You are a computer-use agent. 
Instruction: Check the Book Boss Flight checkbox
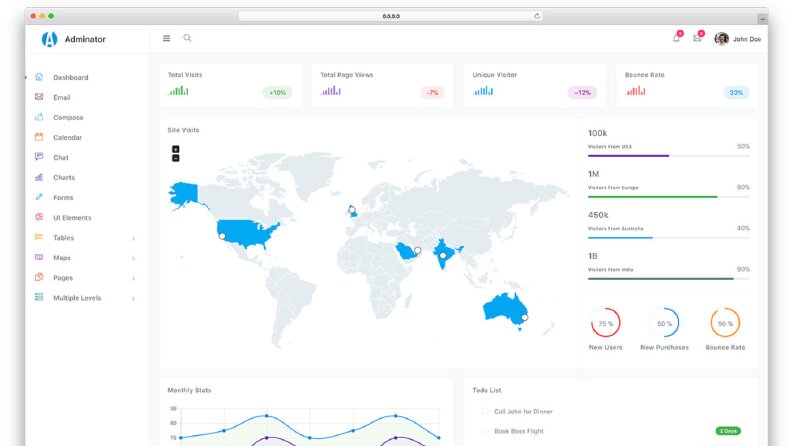point(486,431)
